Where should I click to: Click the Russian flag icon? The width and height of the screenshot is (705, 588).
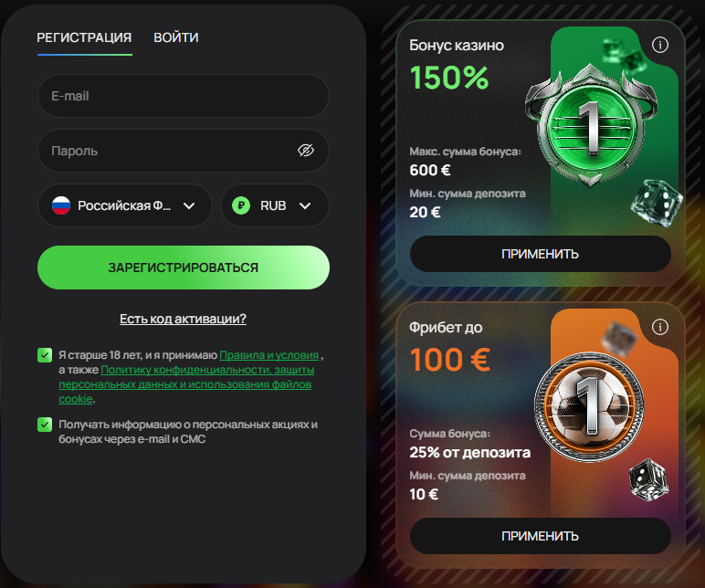[x=61, y=205]
